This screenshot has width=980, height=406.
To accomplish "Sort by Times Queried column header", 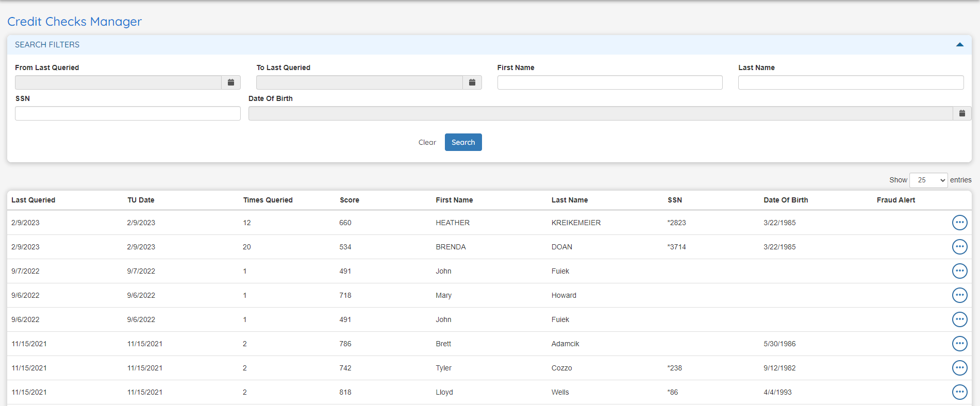I will [x=268, y=200].
